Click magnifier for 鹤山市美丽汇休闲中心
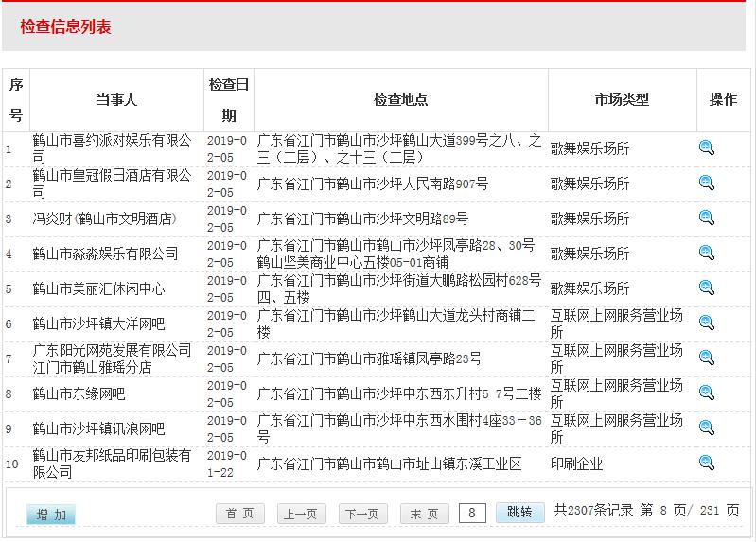Viewport: 756px width, 542px height. 706,288
